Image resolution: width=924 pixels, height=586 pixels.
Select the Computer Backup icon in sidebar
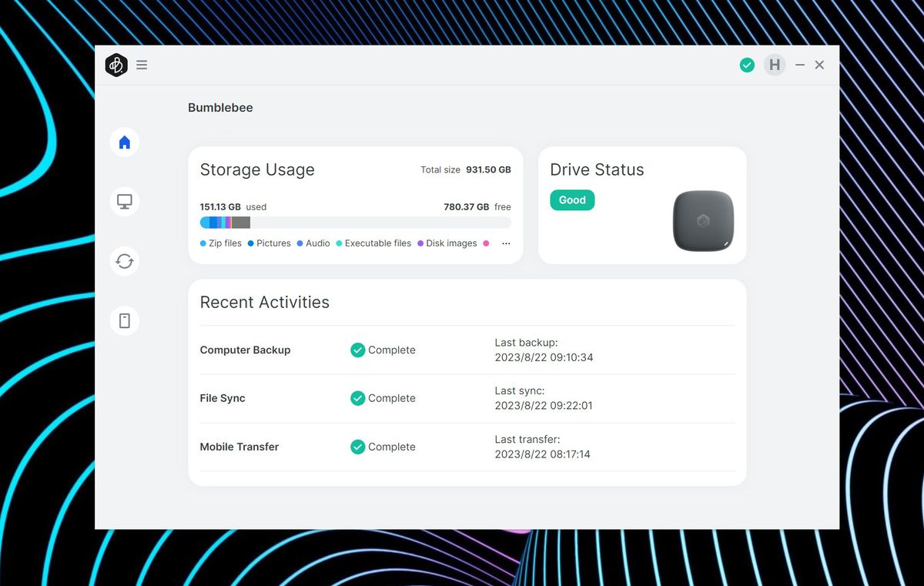point(124,201)
